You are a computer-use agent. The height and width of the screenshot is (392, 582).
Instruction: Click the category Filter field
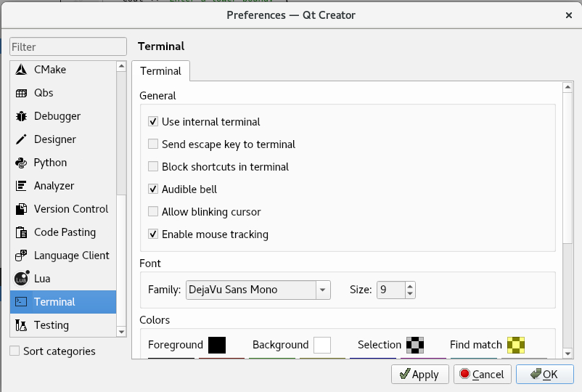pos(68,46)
